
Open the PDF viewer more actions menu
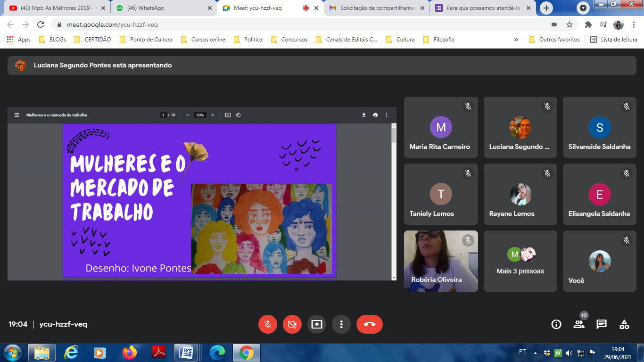[x=387, y=115]
